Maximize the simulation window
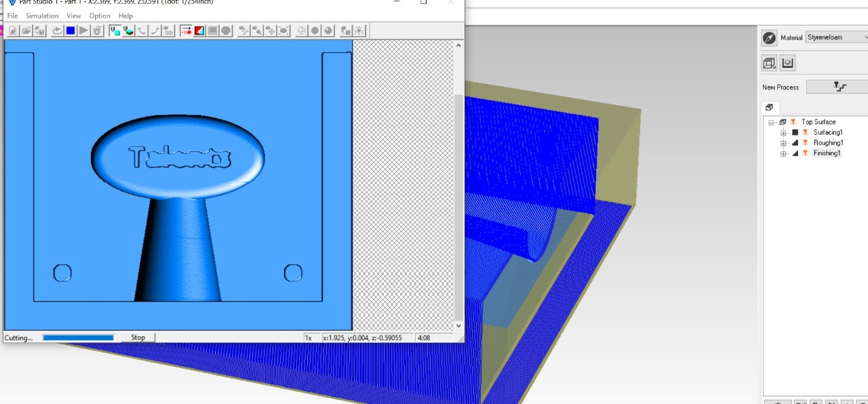The height and width of the screenshot is (404, 868). pos(424,2)
